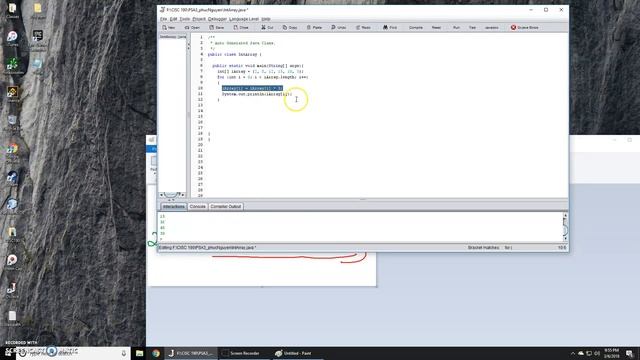Show hidden system tray icons chevron
Screen dimensions: 640x360
point(572,353)
